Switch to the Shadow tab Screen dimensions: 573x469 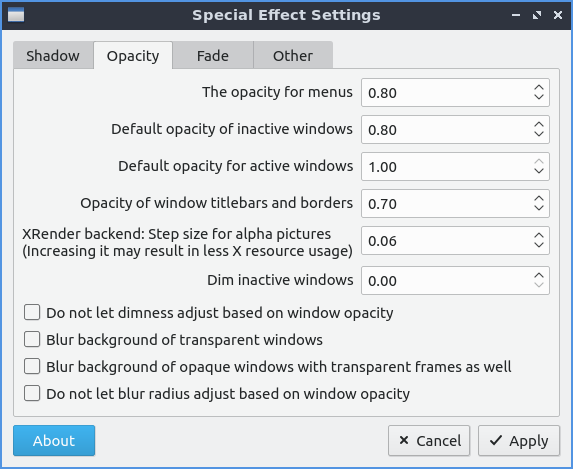click(53, 56)
